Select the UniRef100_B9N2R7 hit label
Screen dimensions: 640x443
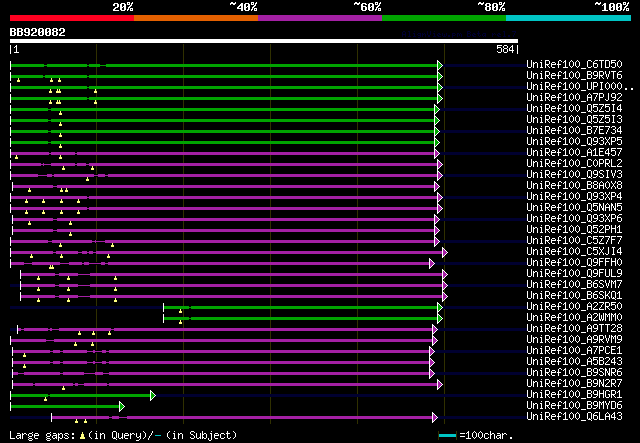(574, 384)
